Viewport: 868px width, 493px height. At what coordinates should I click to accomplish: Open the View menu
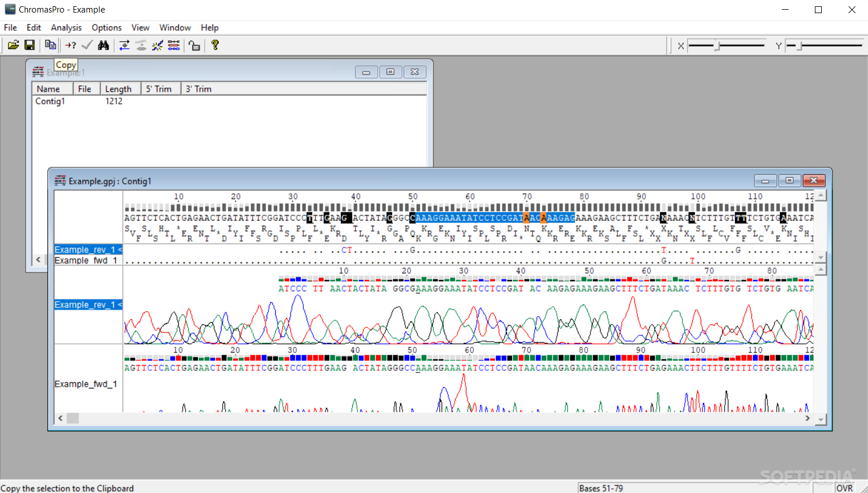(140, 27)
